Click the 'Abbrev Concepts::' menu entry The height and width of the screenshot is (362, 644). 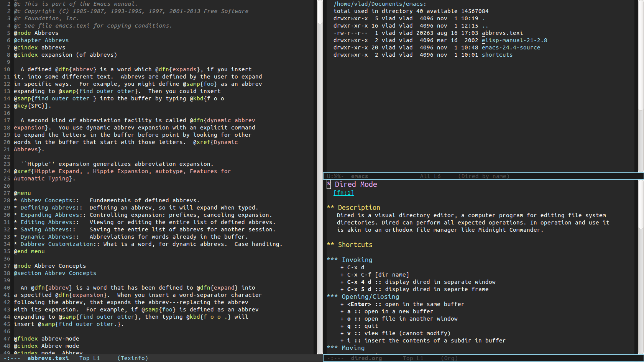50,200
